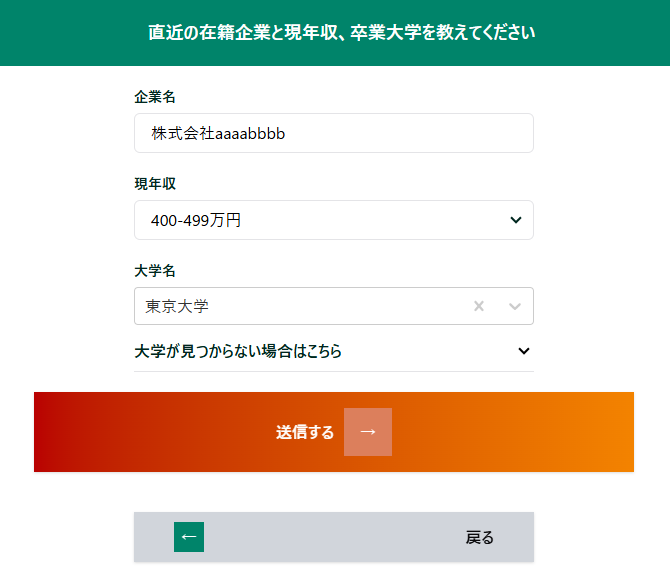Viewport: 670px width, 581px height.
Task: Select the 400-499万円 income value
Action: click(x=196, y=220)
